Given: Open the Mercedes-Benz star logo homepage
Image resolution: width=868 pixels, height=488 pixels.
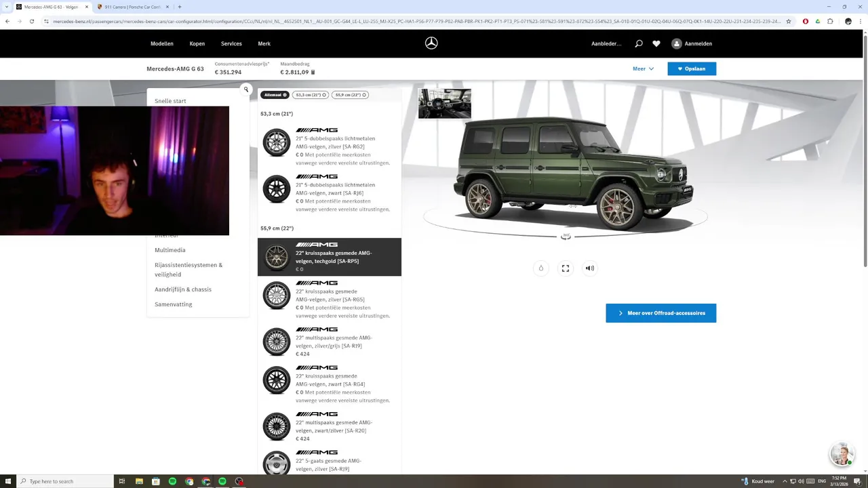Looking at the screenshot, I should 431,43.
